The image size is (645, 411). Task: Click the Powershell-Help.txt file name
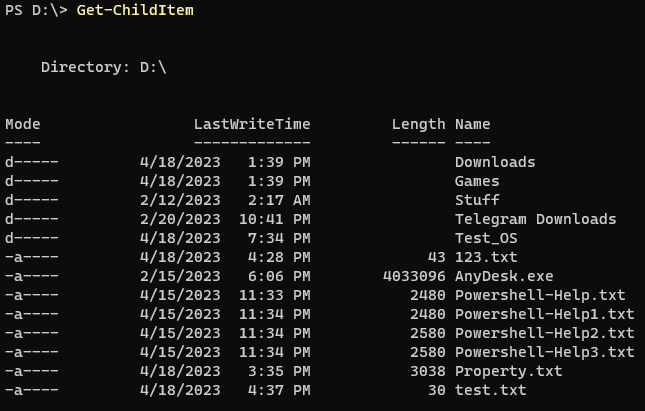tap(540, 295)
